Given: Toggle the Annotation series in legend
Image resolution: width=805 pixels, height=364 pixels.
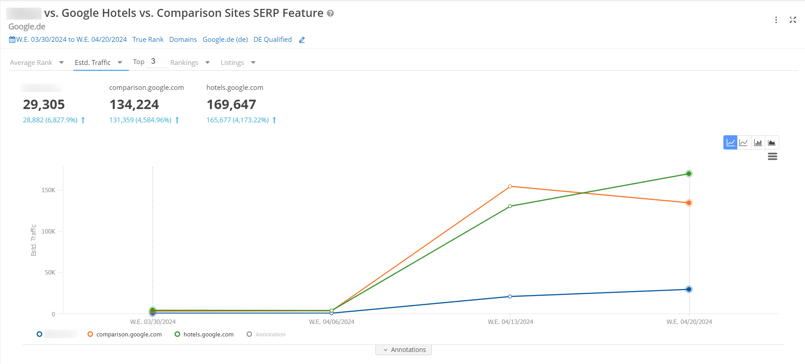Looking at the screenshot, I should pyautogui.click(x=266, y=334).
